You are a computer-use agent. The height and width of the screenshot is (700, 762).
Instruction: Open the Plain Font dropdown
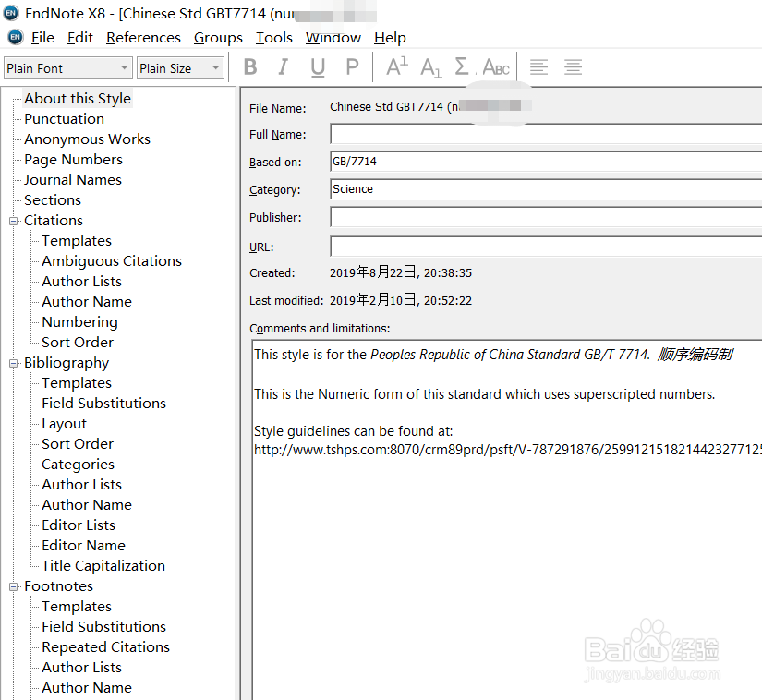(68, 68)
